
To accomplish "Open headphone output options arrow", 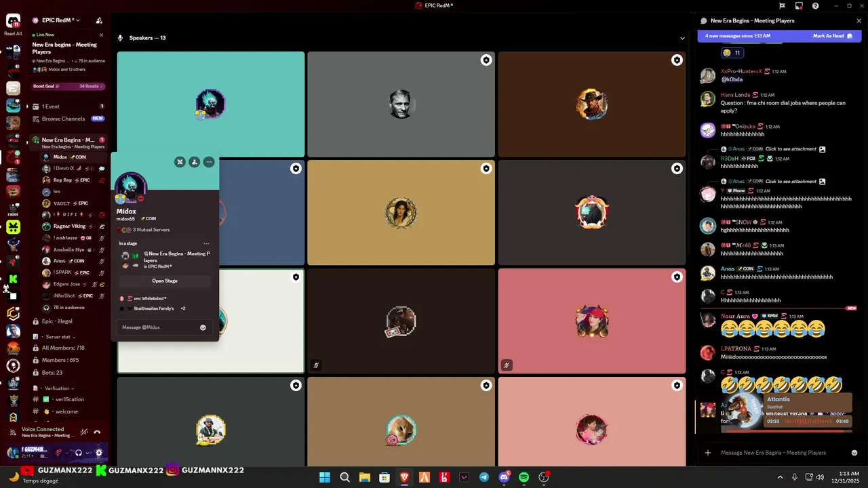I will tap(87, 453).
